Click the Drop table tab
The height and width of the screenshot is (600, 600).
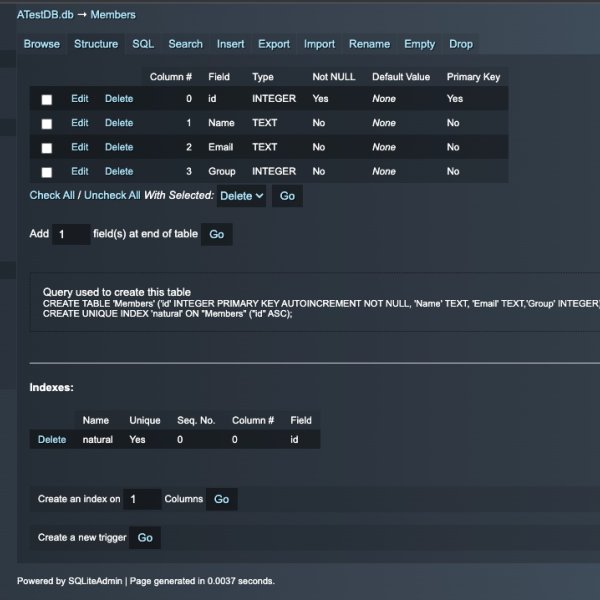pyautogui.click(x=461, y=44)
